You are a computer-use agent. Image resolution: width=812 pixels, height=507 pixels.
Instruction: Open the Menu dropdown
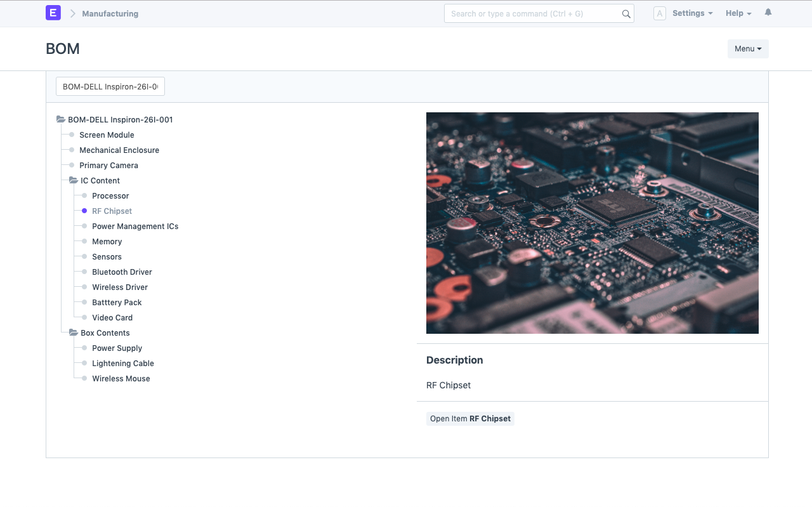tap(747, 49)
